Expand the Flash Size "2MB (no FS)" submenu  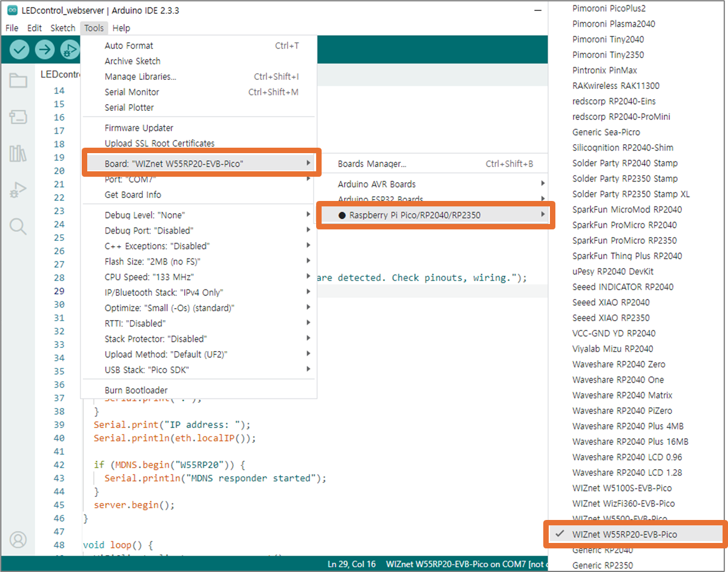(199, 261)
